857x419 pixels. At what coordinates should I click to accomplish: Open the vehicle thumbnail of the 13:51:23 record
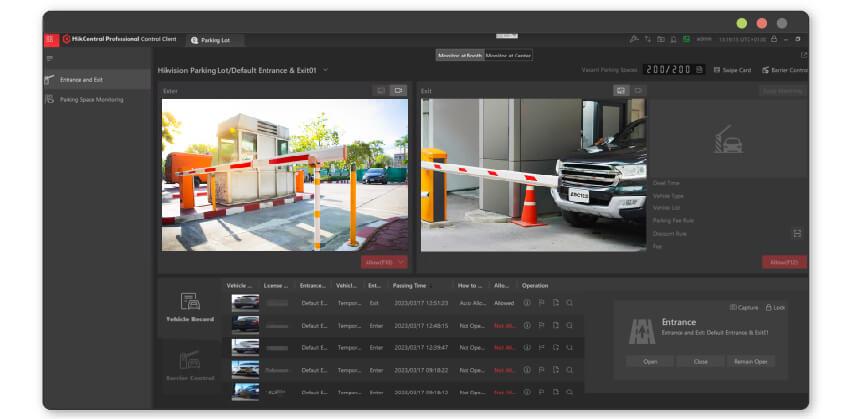coord(245,302)
